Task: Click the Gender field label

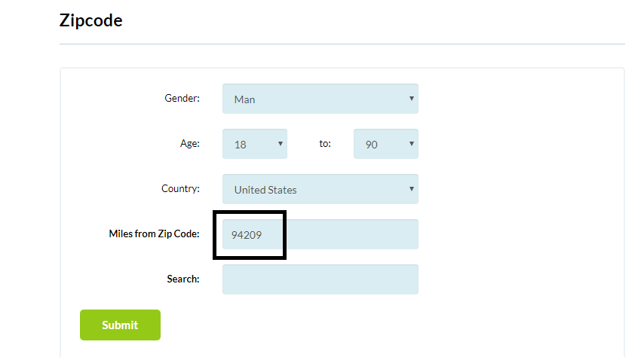Action: tap(182, 98)
